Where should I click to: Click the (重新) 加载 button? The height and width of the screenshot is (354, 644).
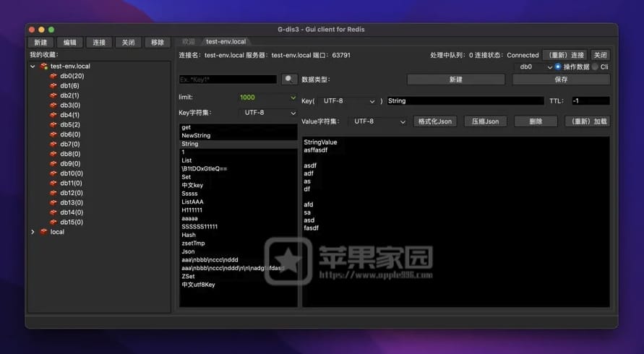tap(588, 121)
